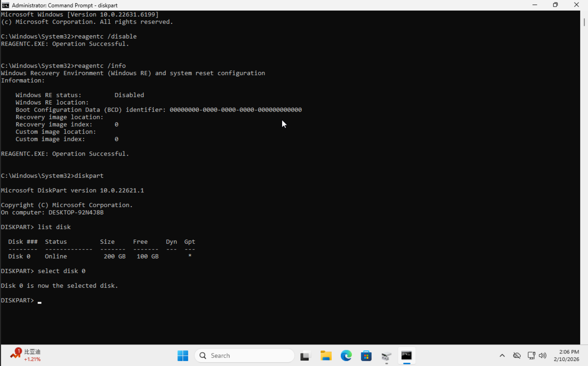Click the cloud sync disabled tray icon
This screenshot has height=366, width=588.
tap(517, 355)
